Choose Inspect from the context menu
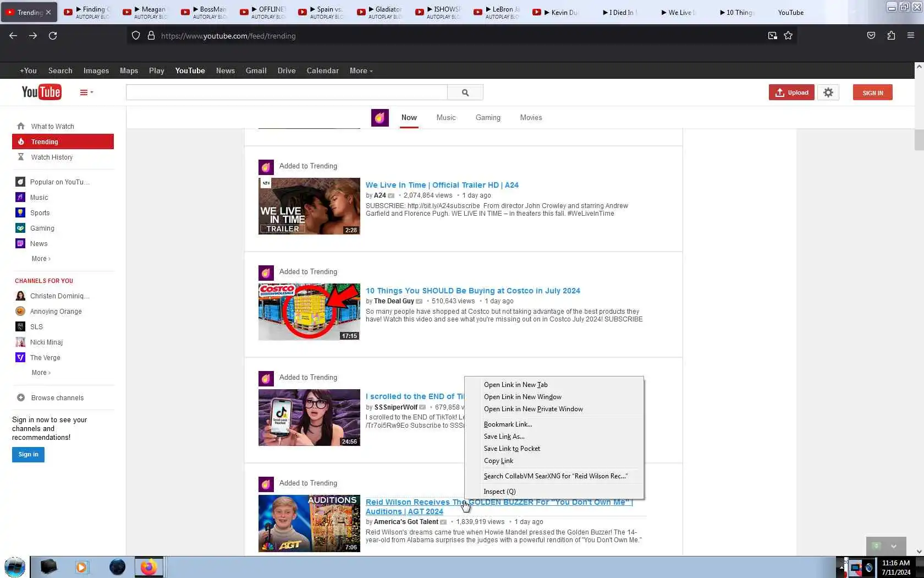Screen dimensions: 924x578 pyautogui.click(x=554, y=492)
